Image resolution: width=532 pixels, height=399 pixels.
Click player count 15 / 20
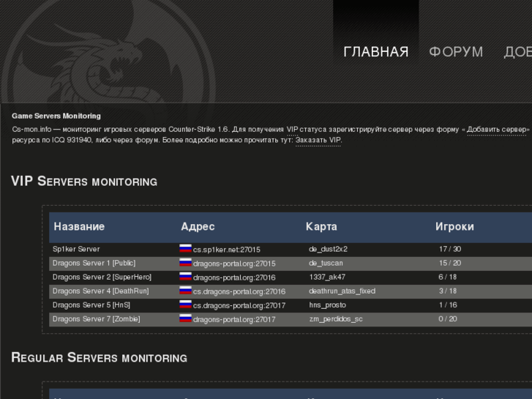tap(450, 263)
